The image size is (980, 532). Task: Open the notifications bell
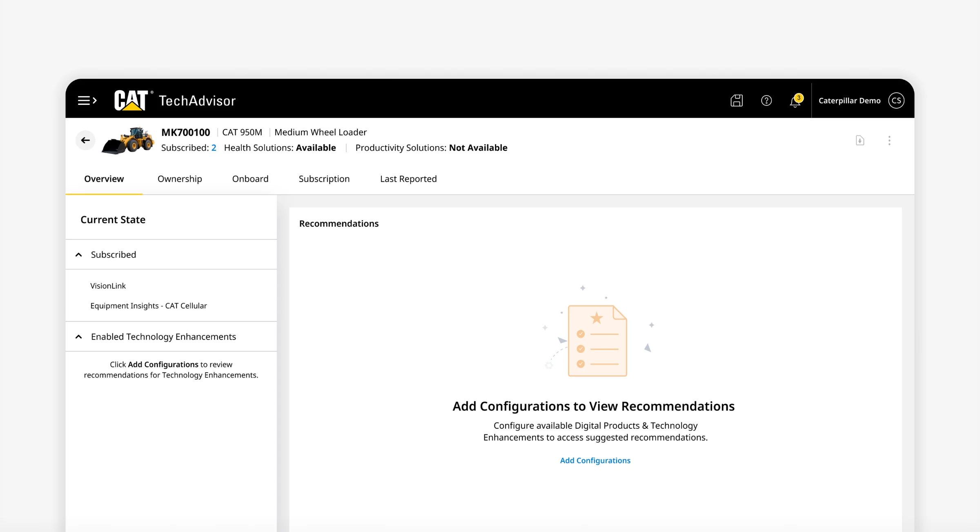coord(795,100)
